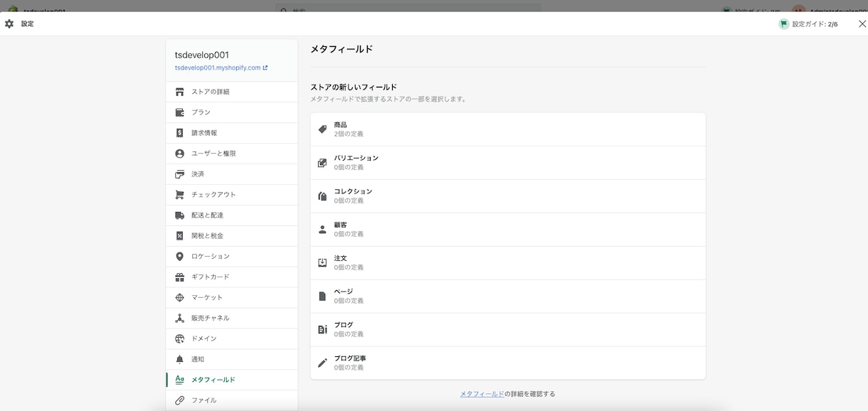Screen dimensions: 868x411
Task: Click the domains globe icon
Action: pos(179,339)
